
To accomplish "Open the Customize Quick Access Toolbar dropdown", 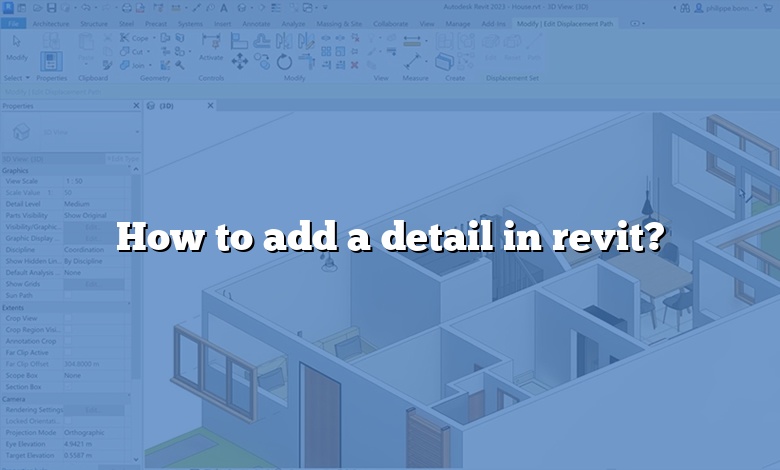I will (325, 8).
